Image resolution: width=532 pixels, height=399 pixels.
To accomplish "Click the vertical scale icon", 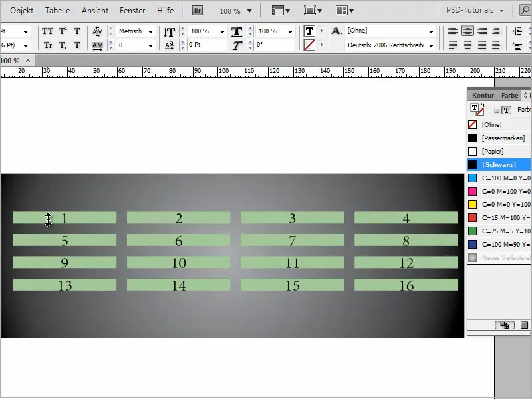I will [169, 31].
